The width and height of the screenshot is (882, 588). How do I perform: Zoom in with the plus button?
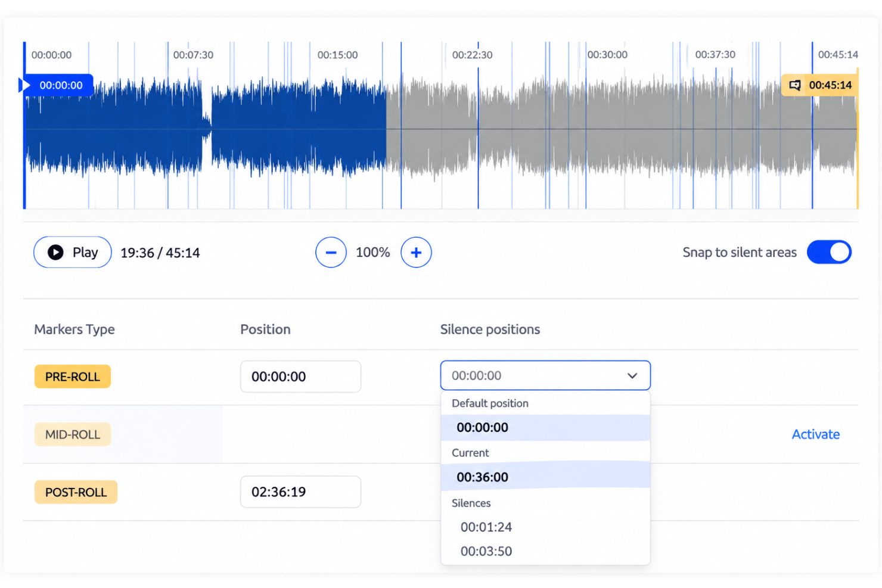[x=416, y=252]
